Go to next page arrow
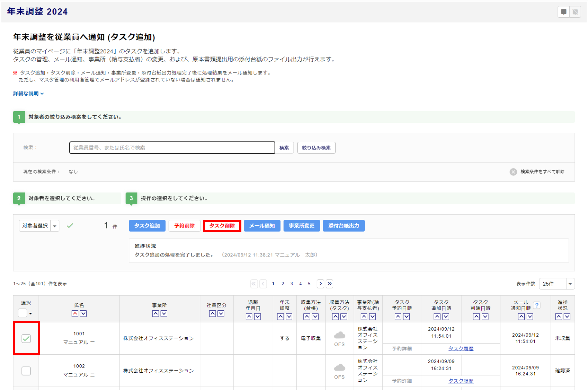Screen dimensions: 588x390 321,284
